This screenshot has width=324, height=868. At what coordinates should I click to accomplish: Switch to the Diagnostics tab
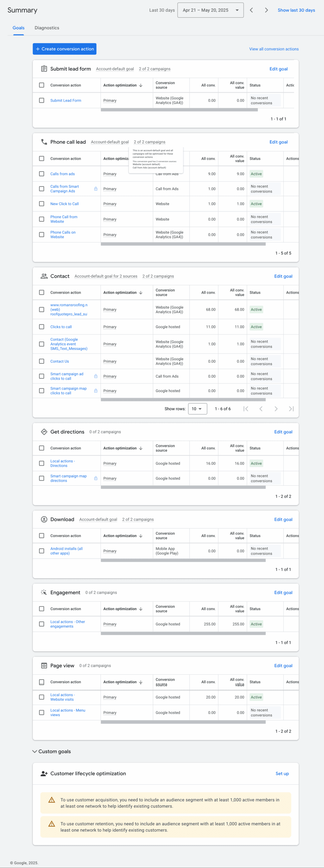47,28
